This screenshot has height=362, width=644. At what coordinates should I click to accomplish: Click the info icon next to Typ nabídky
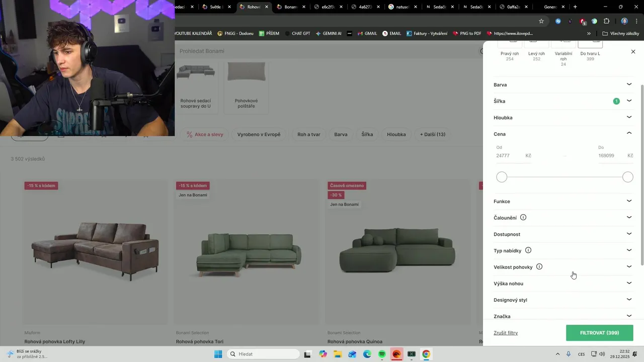click(x=528, y=250)
